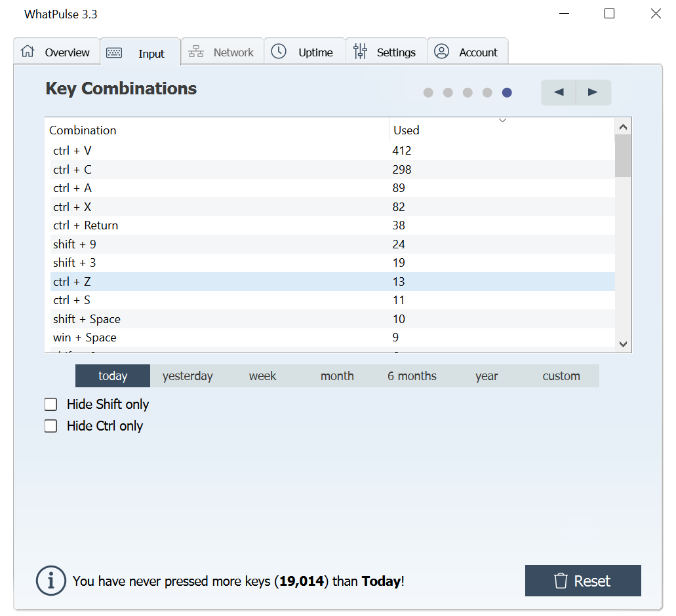Viewport: 676px width, 616px height.
Task: Jump to second page dot indicator
Action: pyautogui.click(x=448, y=92)
